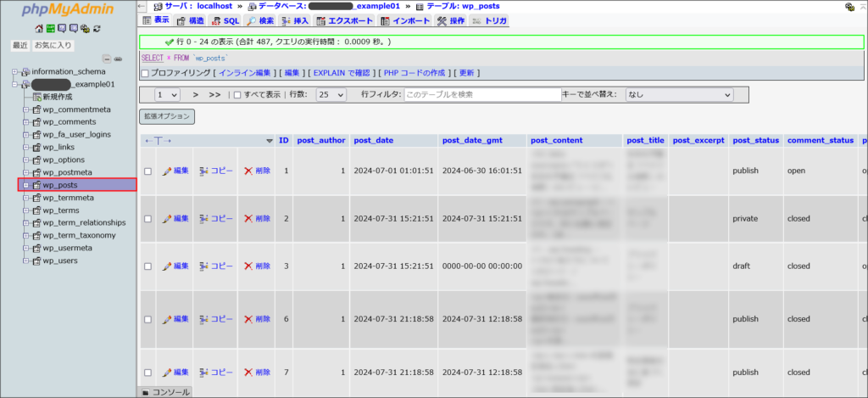Image resolution: width=868 pixels, height=398 pixels.
Task: Open the お気に入り favorites button
Action: [53, 46]
